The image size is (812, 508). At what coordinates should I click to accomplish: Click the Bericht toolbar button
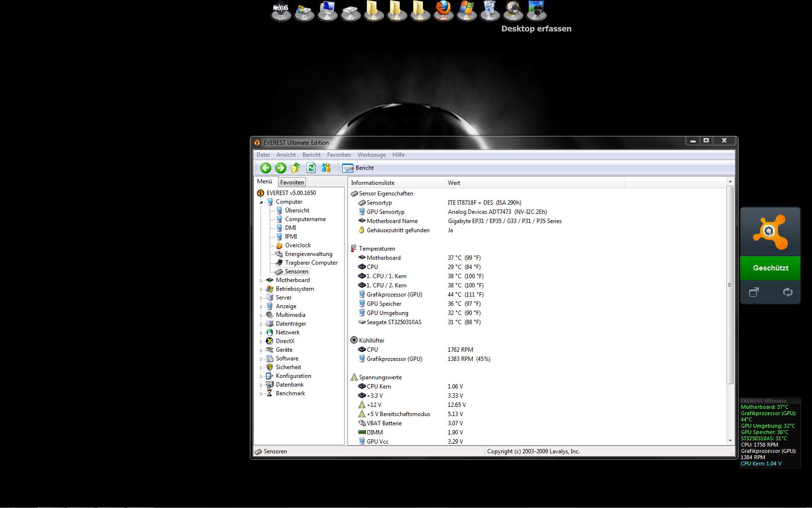pos(358,168)
